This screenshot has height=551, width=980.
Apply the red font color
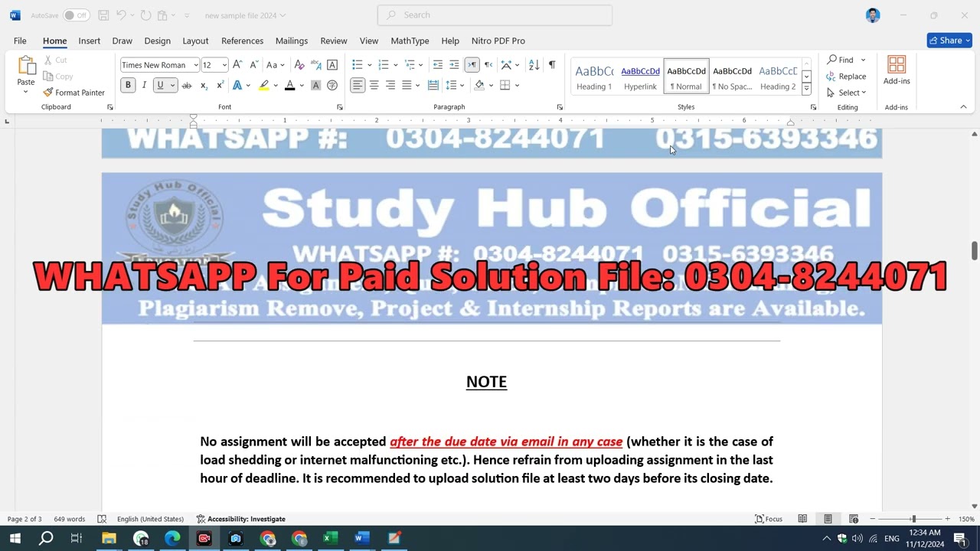coord(290,85)
